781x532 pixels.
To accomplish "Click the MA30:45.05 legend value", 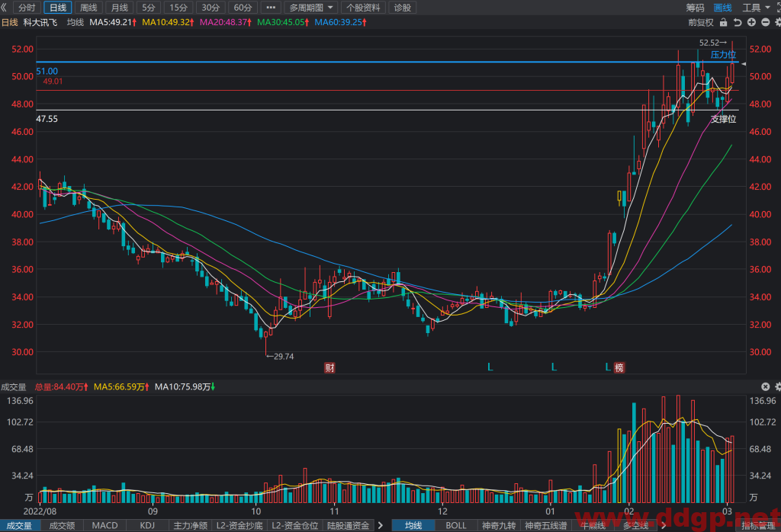I will [283, 22].
